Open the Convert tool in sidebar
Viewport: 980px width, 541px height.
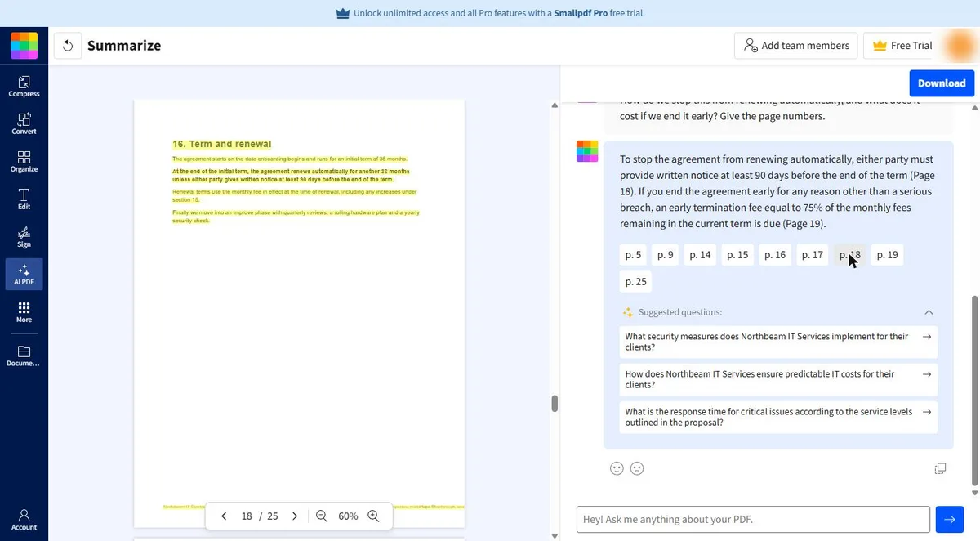point(24,123)
